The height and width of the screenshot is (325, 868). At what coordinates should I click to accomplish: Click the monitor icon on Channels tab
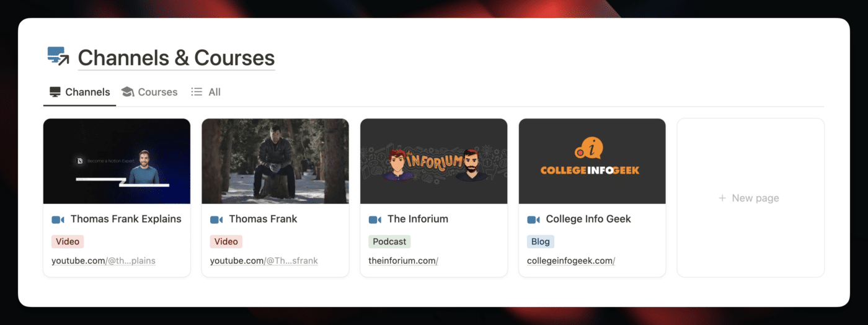(55, 92)
